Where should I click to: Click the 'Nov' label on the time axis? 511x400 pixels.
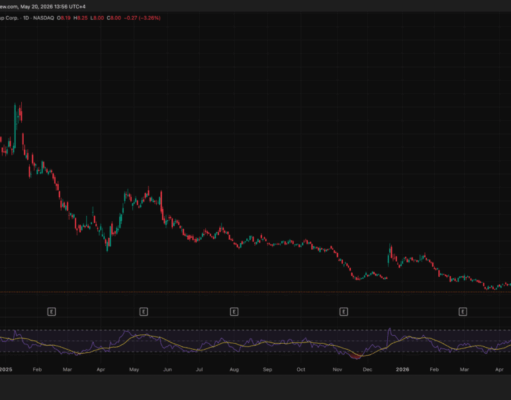[337, 369]
